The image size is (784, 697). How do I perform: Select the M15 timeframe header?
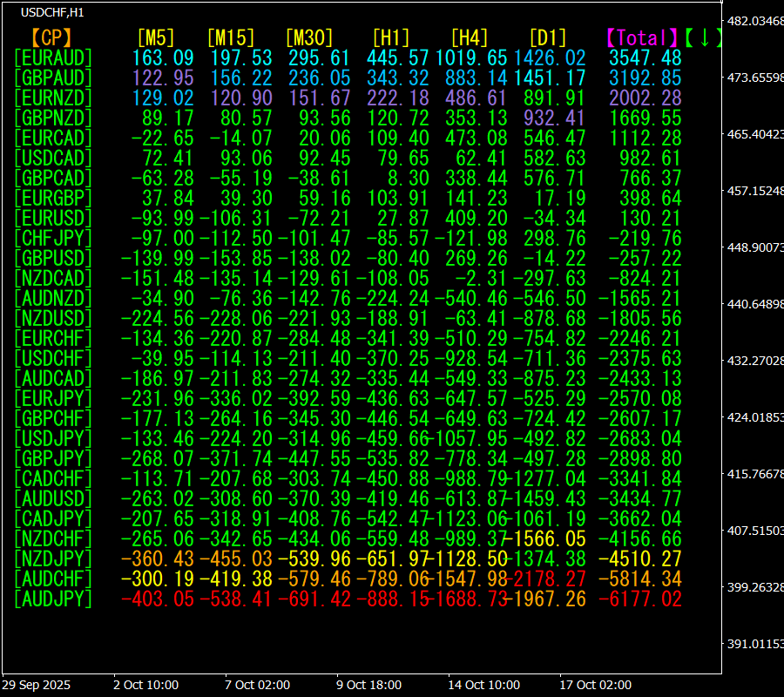point(231,37)
